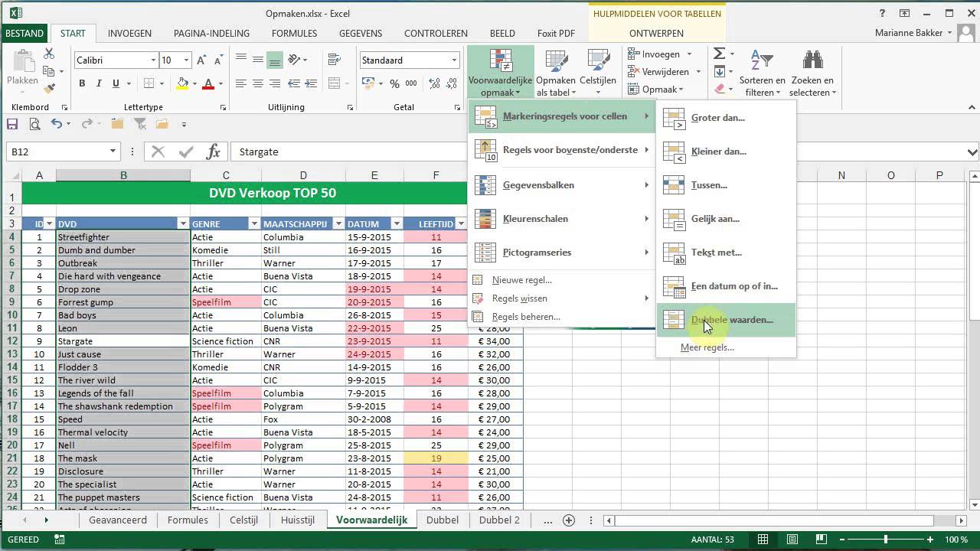Image resolution: width=980 pixels, height=551 pixels.
Task: Add a new sheet with the plus icon
Action: tap(568, 520)
